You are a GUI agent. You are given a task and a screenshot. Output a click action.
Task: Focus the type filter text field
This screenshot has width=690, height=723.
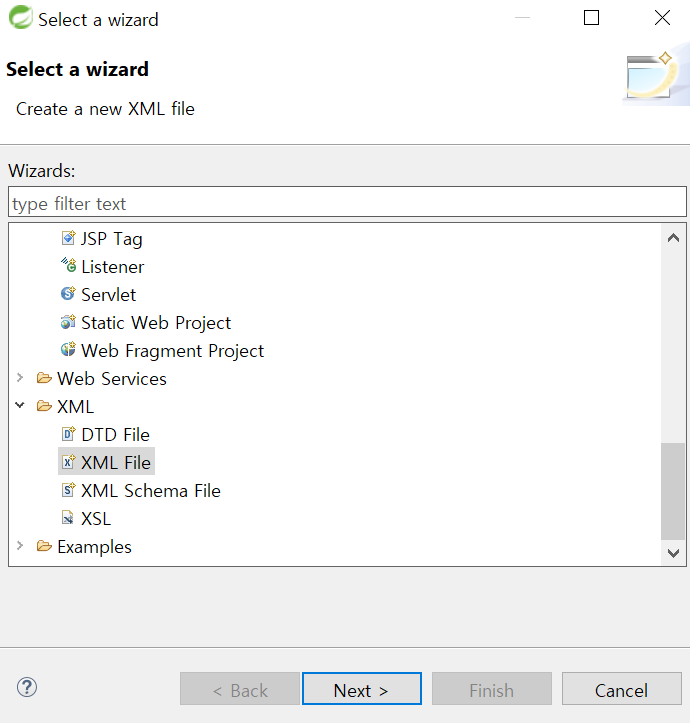tap(347, 202)
